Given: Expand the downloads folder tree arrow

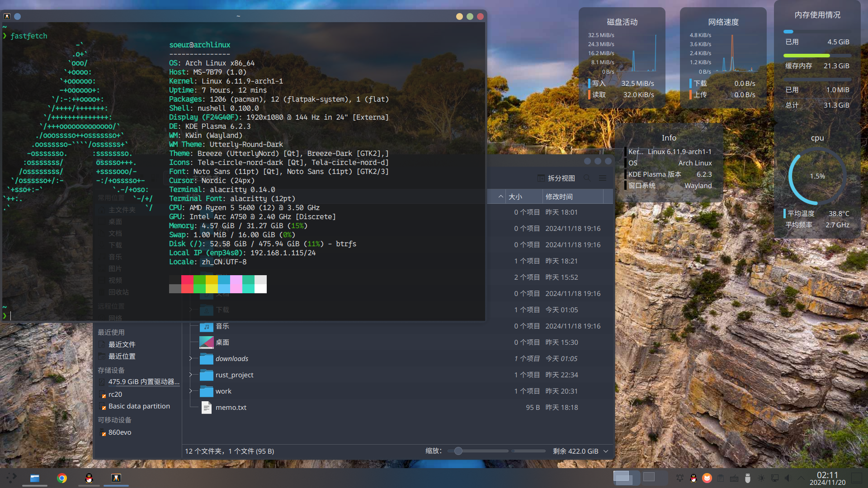Looking at the screenshot, I should [191, 358].
